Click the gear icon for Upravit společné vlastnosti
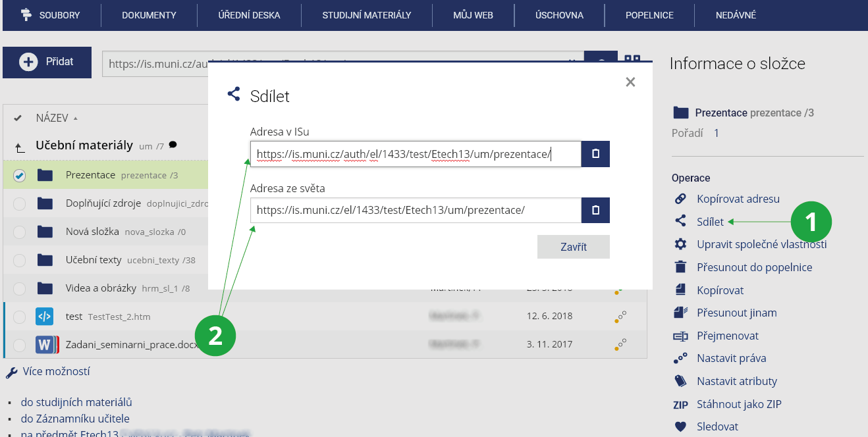The height and width of the screenshot is (437, 868). [x=680, y=244]
